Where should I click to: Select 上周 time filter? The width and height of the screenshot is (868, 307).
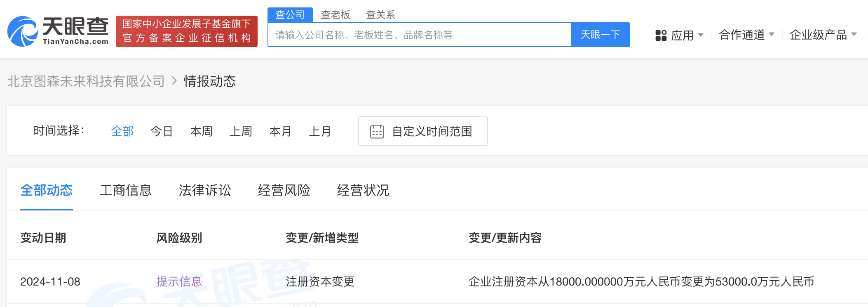[241, 131]
